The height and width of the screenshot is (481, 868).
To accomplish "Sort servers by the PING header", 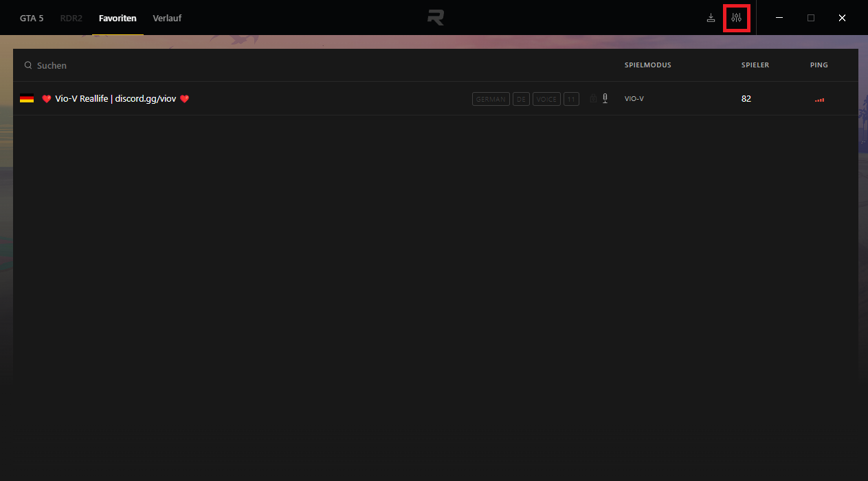I will (819, 65).
